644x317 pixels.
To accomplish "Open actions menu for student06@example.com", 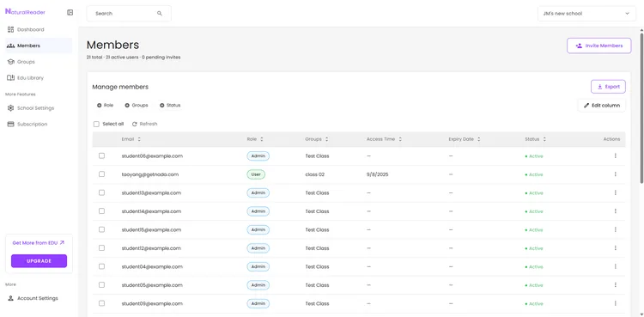I will tap(616, 155).
